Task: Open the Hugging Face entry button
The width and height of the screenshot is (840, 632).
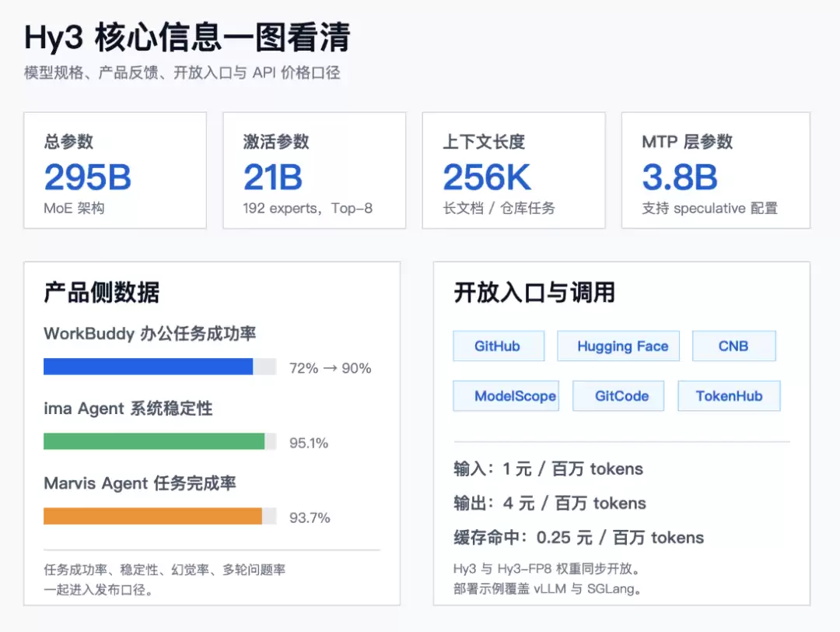Action: point(618,346)
